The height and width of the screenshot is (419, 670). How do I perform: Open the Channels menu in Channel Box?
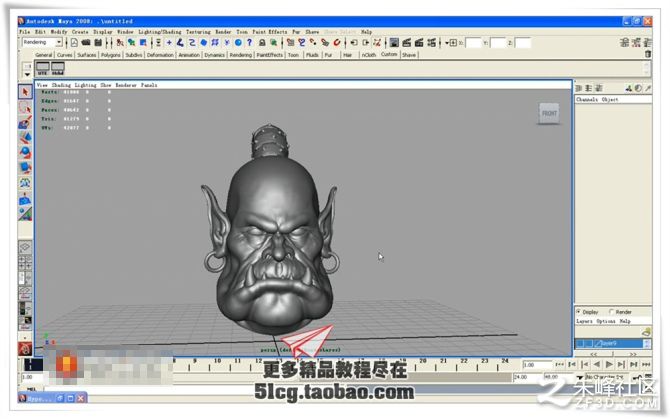(587, 99)
